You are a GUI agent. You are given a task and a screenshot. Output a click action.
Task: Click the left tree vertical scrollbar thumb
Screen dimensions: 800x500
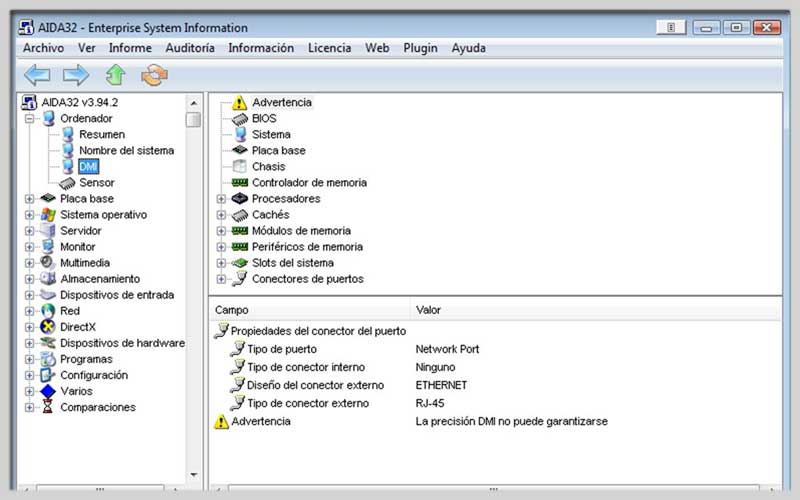click(x=193, y=120)
